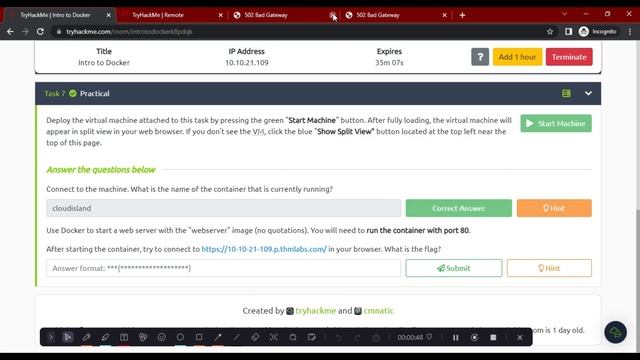Select the pen drawing tool
The image size is (640, 360).
[x=86, y=337]
